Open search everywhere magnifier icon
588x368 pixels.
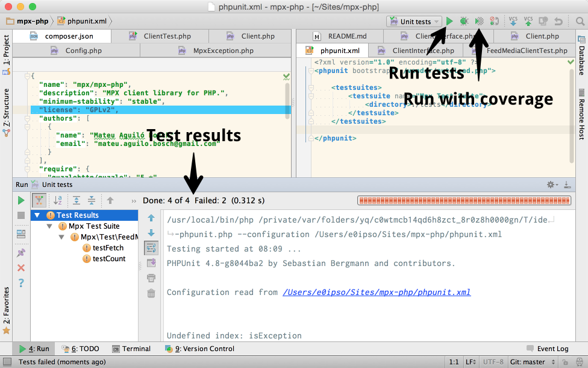580,21
